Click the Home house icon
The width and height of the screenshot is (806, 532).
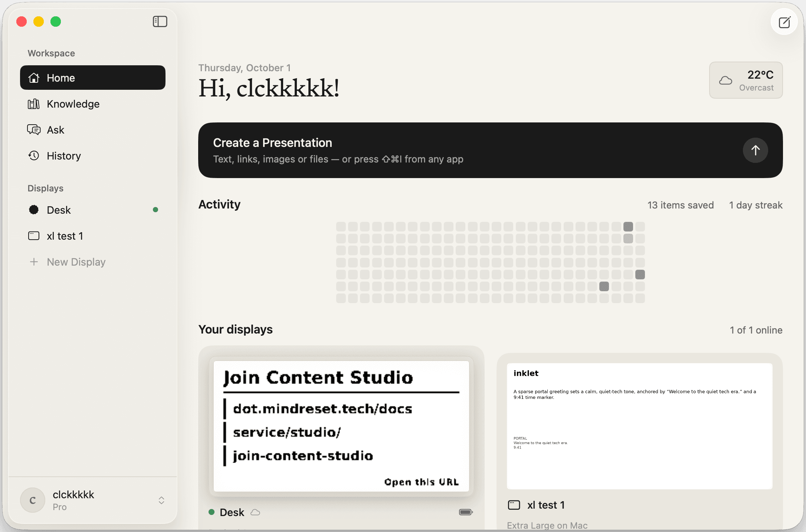pos(34,78)
